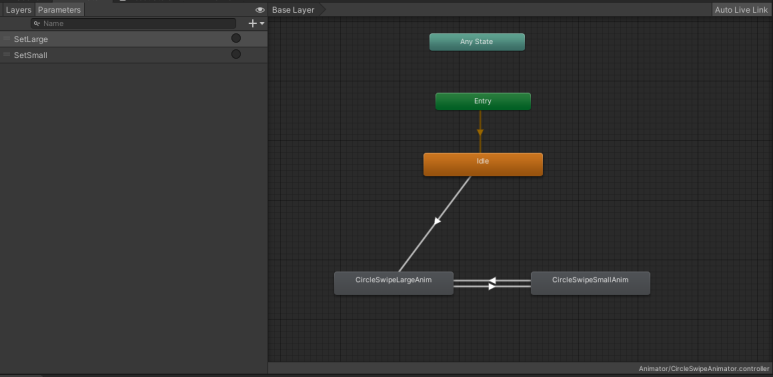Fire the SetLarge trigger radio button
The image size is (773, 377).
pos(236,38)
